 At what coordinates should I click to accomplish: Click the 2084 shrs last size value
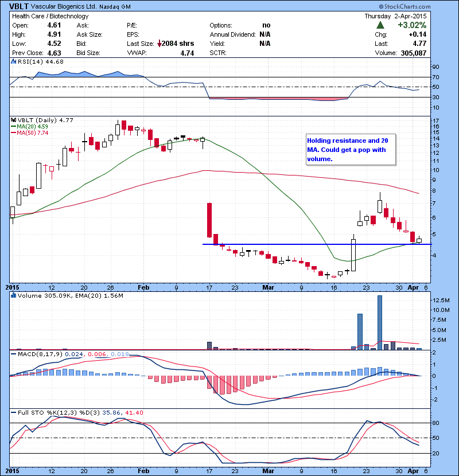178,44
